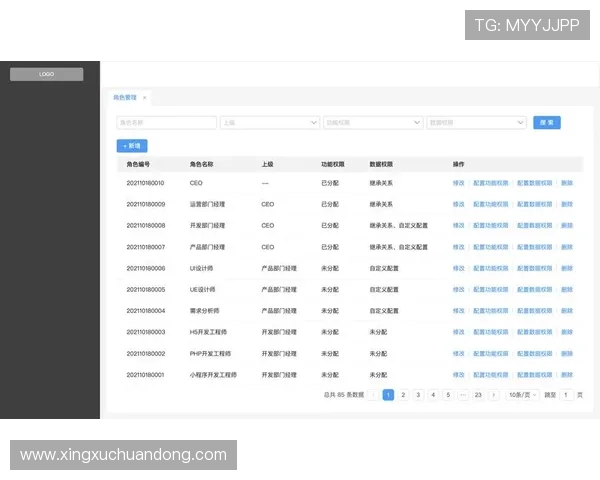Click the 角色编号 column header

[138, 164]
